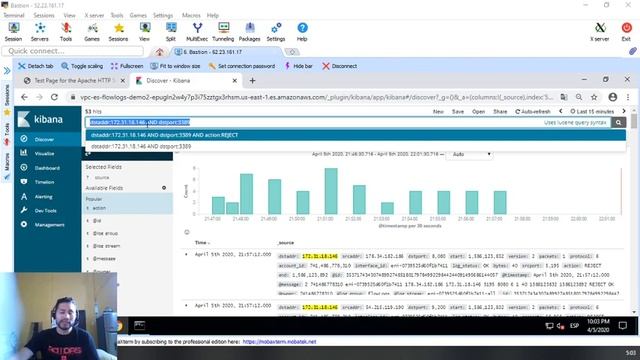Click Detach tab button
640x360 pixels.
(36, 66)
